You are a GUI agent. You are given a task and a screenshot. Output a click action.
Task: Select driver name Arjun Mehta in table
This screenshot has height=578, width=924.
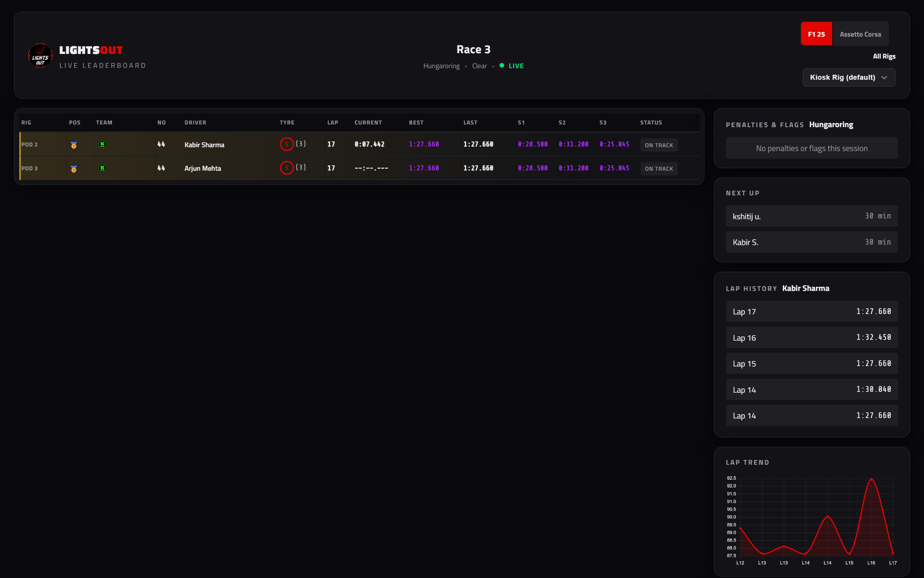pos(203,168)
